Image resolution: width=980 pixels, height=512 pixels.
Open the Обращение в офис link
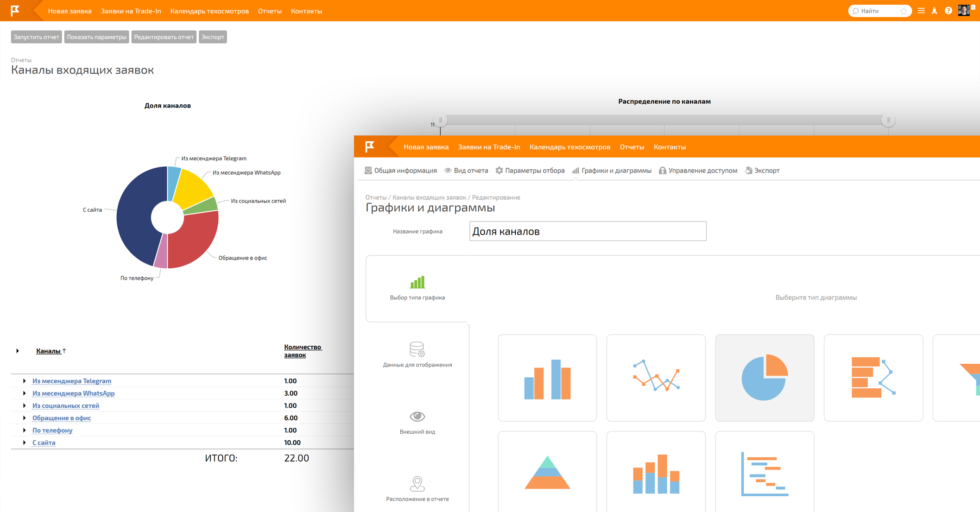pyautogui.click(x=62, y=418)
